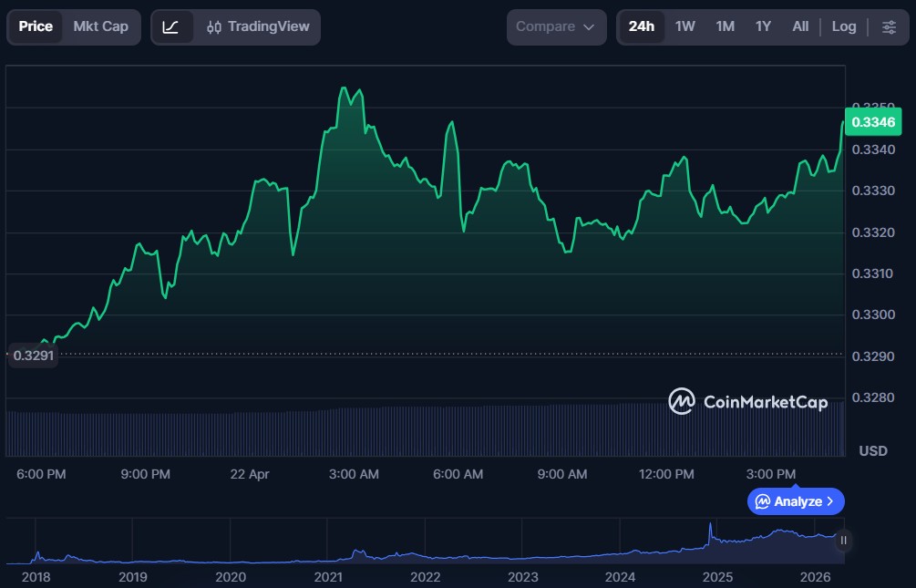Select the 1W time range
Image resolution: width=916 pixels, height=588 pixels.
tap(685, 26)
